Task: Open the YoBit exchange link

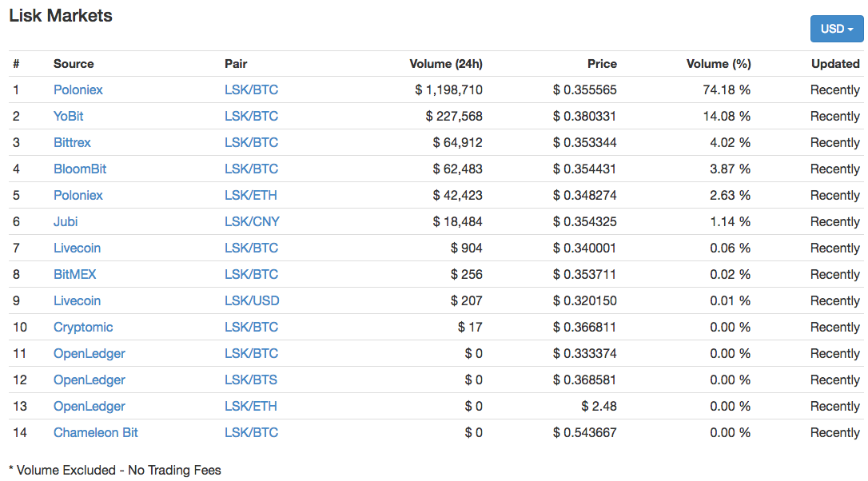Action: pos(68,116)
